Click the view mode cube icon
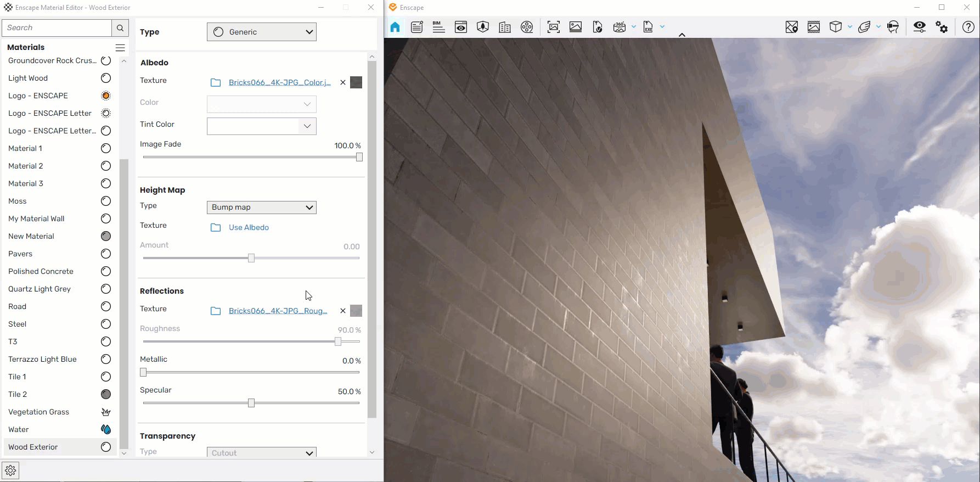Screen dimensions: 980x482 (x=836, y=27)
